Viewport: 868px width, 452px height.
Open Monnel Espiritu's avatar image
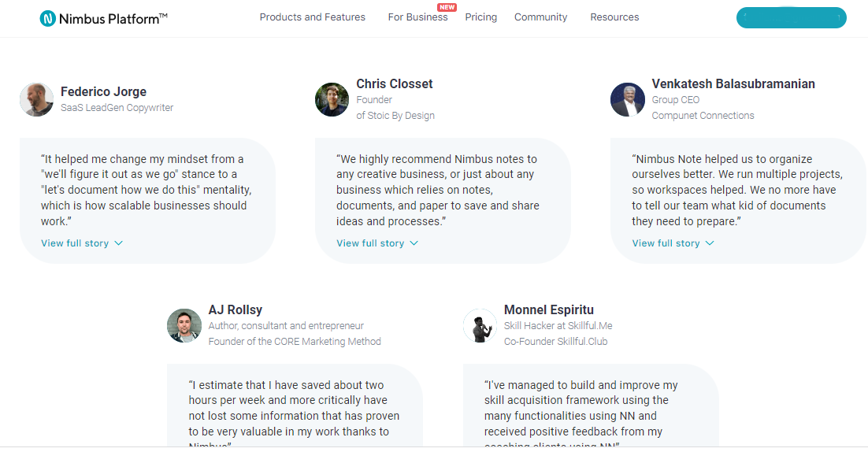(480, 325)
